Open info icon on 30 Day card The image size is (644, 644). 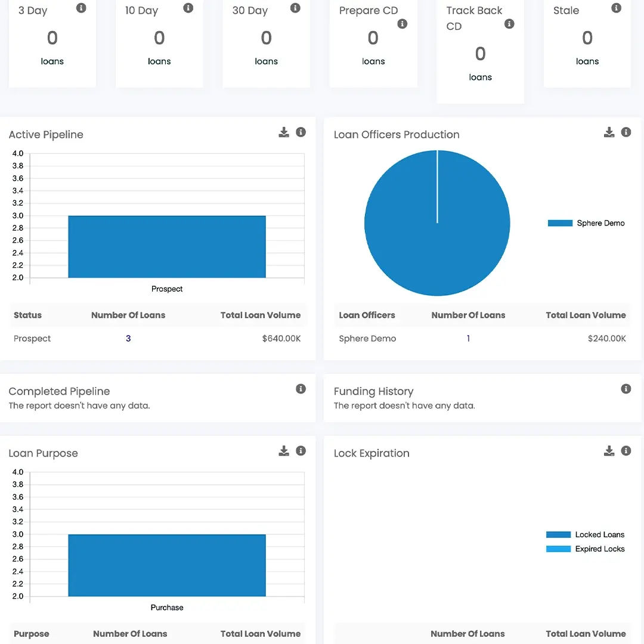point(295,8)
